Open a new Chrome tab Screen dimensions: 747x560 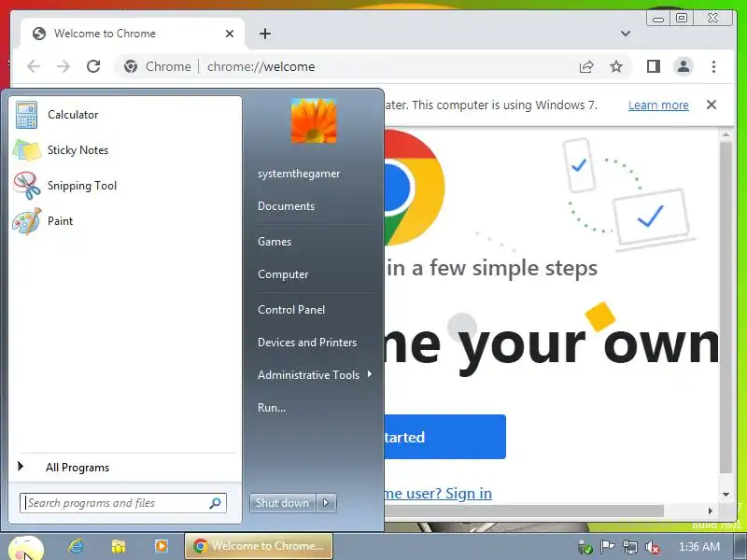coord(265,34)
